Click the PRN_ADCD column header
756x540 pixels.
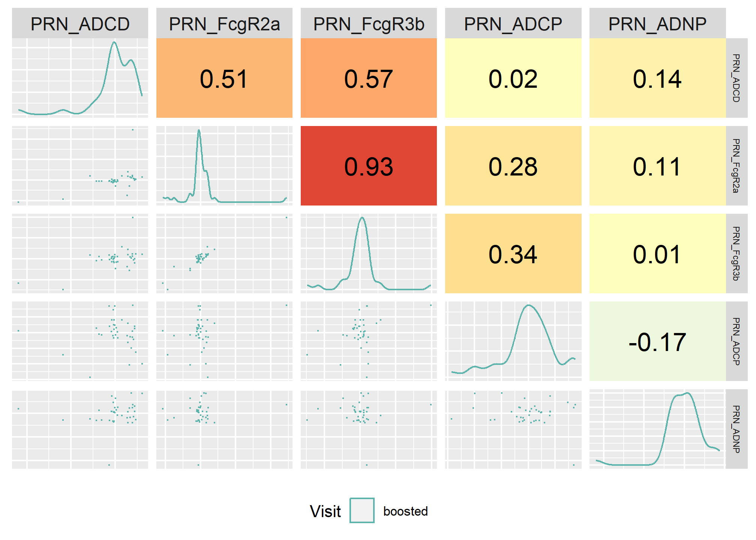coord(80,23)
